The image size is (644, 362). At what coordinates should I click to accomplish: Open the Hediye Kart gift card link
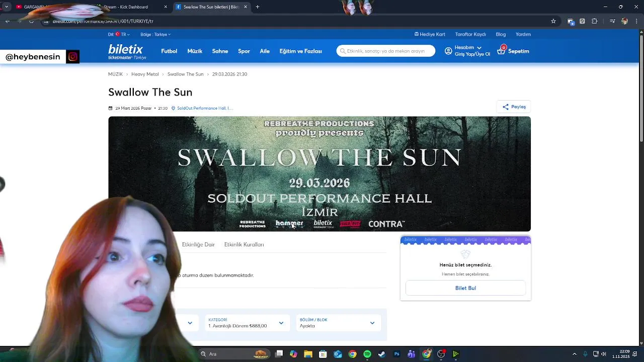point(430,34)
